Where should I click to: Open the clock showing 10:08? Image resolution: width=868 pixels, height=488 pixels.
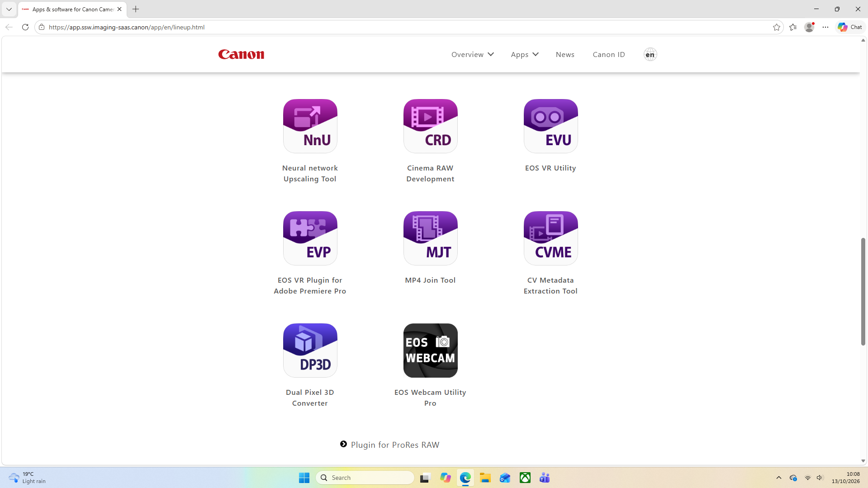pyautogui.click(x=846, y=478)
